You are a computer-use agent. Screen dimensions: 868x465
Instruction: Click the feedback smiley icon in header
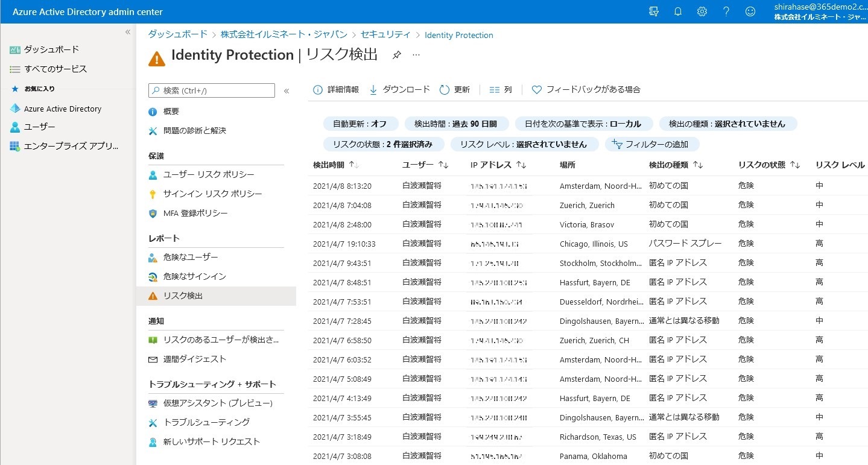click(x=750, y=11)
